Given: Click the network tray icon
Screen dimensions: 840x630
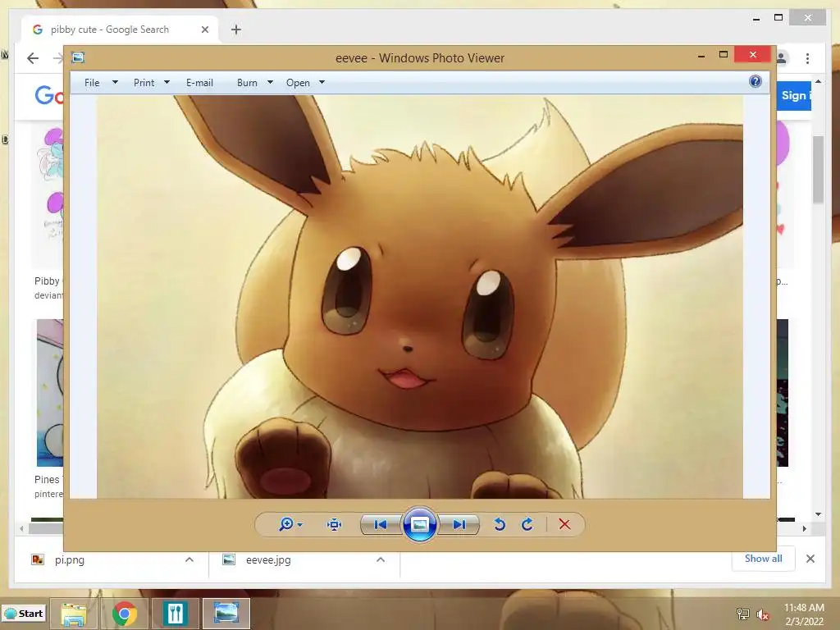Looking at the screenshot, I should pos(742,614).
